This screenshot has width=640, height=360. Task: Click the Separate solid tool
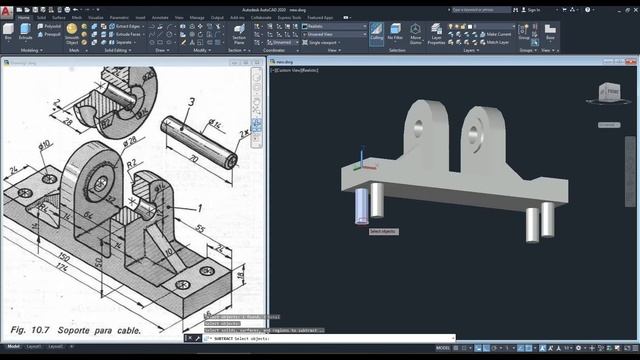pos(121,42)
